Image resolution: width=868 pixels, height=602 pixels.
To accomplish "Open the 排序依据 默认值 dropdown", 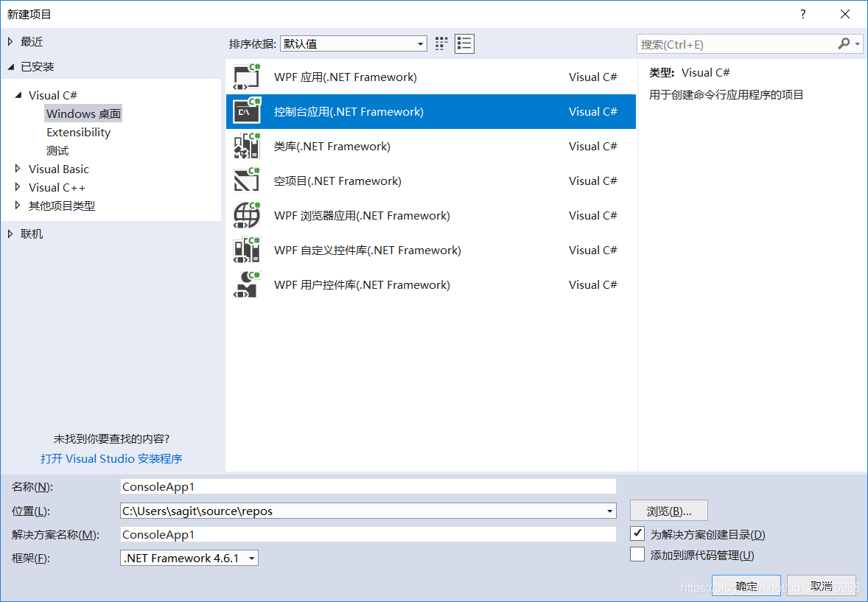I will coord(353,43).
